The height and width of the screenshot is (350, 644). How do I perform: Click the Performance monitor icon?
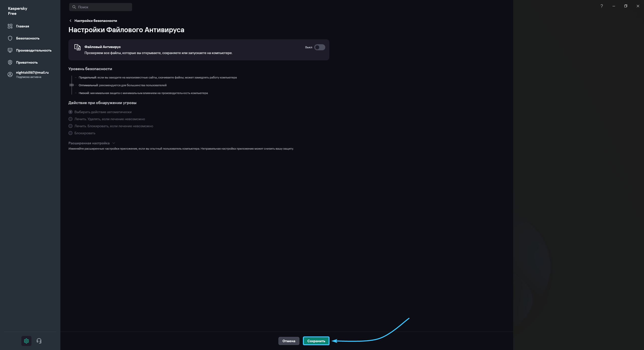[x=10, y=50]
